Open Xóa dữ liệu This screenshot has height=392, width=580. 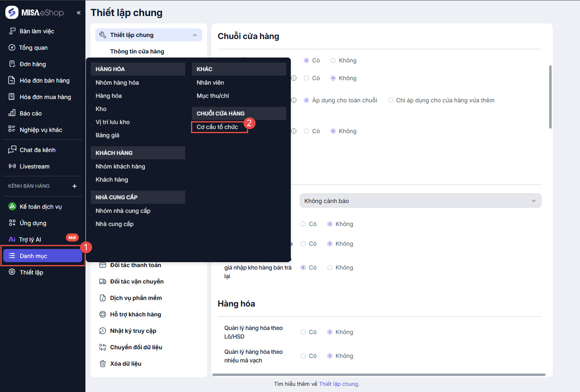tap(126, 364)
